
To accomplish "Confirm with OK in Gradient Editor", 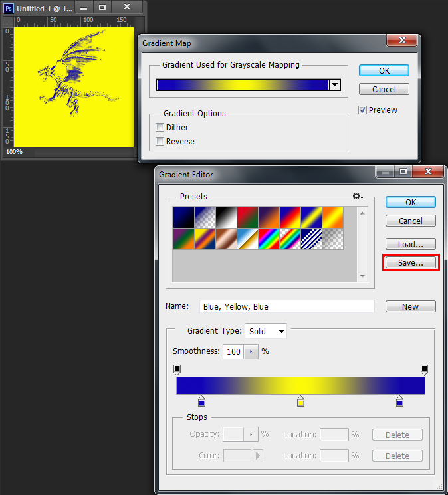I will click(411, 202).
